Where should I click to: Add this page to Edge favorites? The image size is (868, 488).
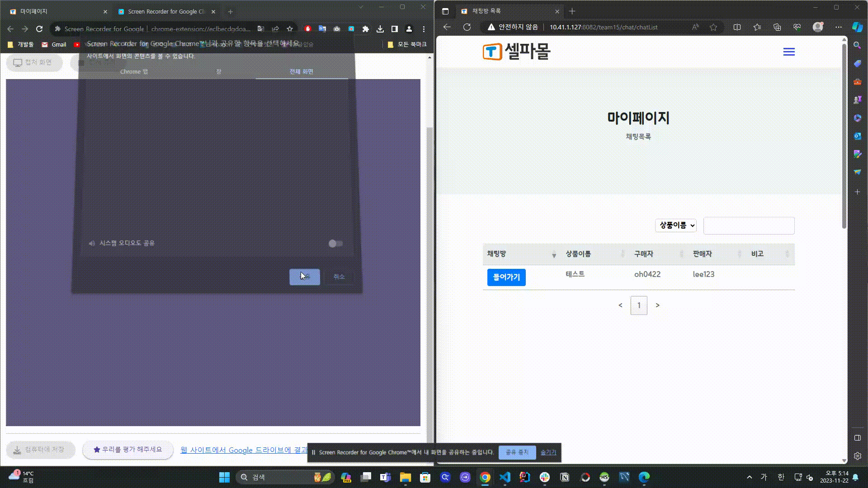(x=713, y=27)
